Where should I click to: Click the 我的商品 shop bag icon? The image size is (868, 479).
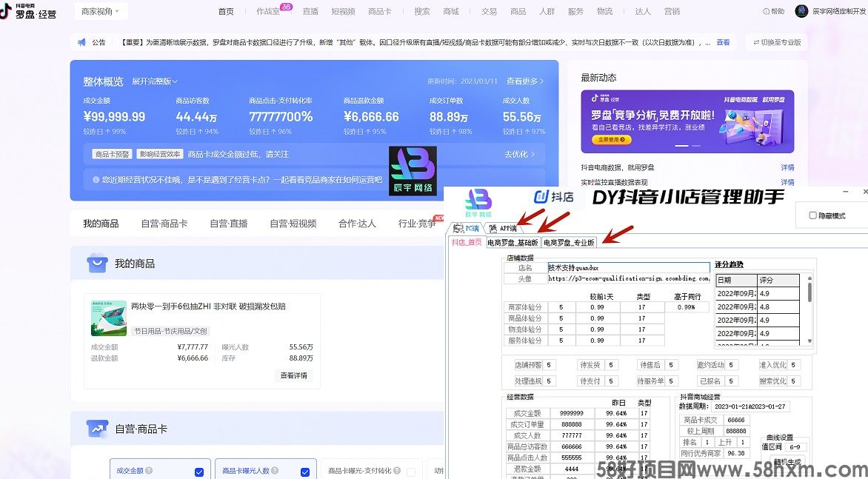(97, 264)
